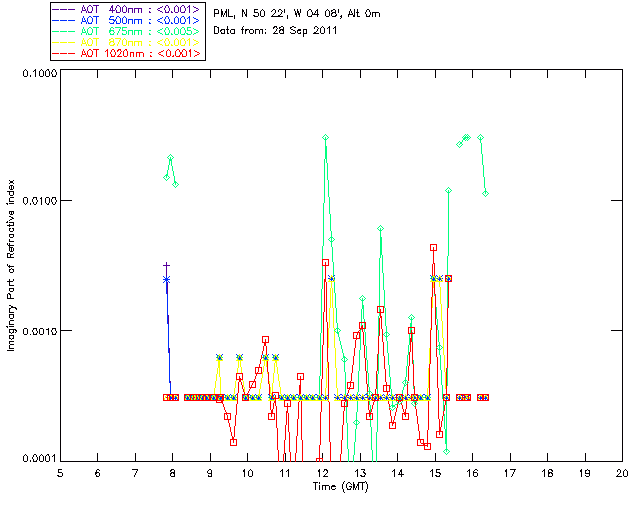Image resolution: width=640 pixels, height=512 pixels.
Task: Click the x-axis tick label 16
Action: coord(473,473)
